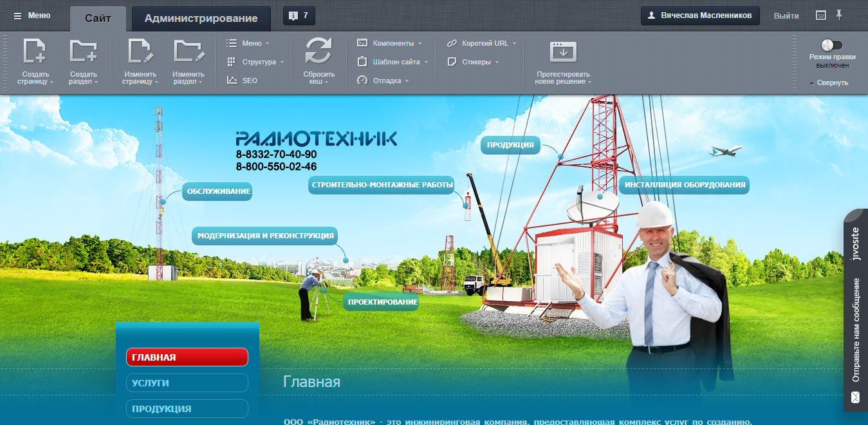
Task: Expand the Создать страницу dropdown arrow
Action: pyautogui.click(x=51, y=82)
